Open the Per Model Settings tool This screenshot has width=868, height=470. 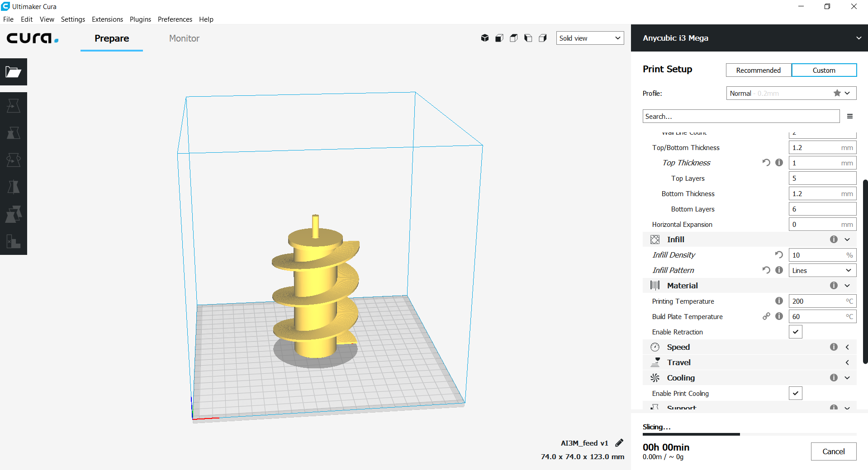point(14,214)
